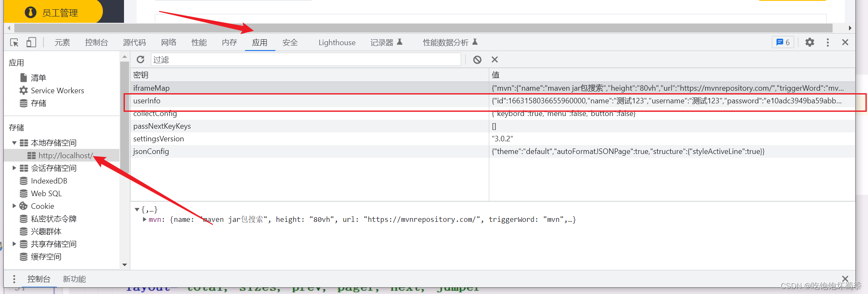868x294 pixels.
Task: Delete selected storage entry X icon
Action: (x=495, y=59)
